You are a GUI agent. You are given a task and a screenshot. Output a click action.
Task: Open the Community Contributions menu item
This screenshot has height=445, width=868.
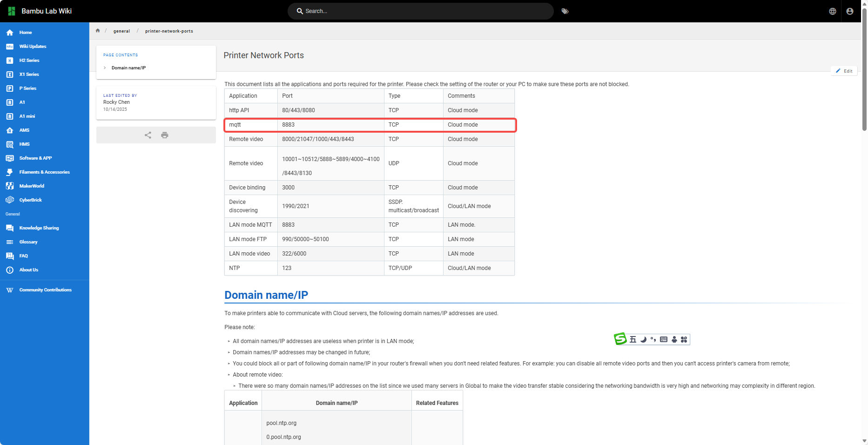point(46,290)
